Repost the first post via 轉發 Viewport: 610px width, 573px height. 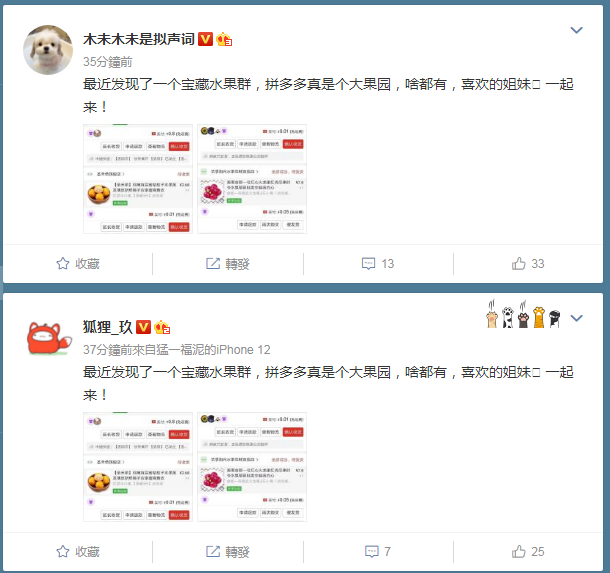[x=228, y=264]
